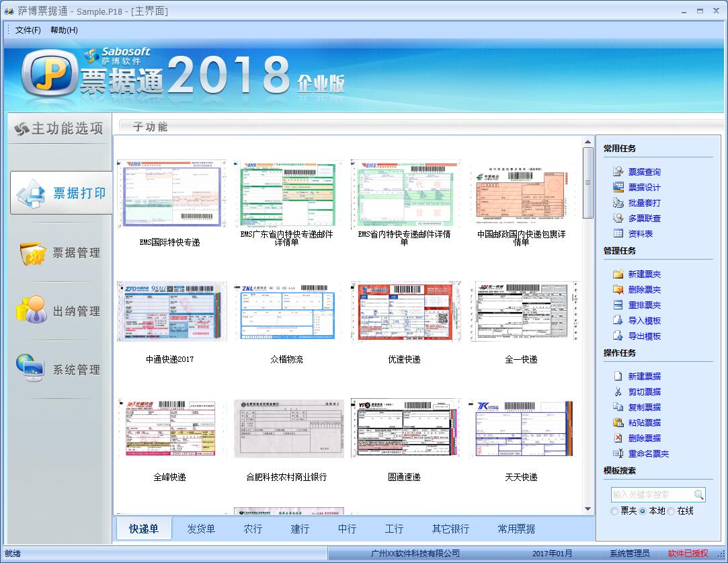The width and height of the screenshot is (728, 563).
Task: Click the 资料表 task icon
Action: point(618,233)
